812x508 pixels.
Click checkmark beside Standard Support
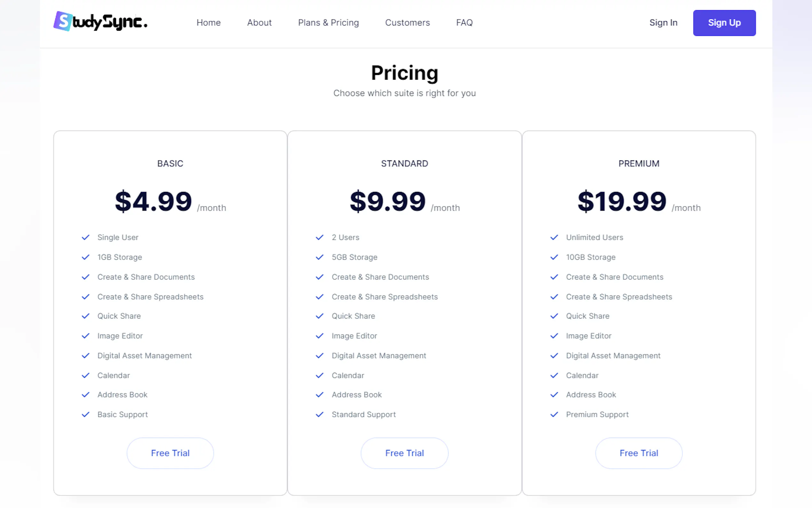coord(320,414)
